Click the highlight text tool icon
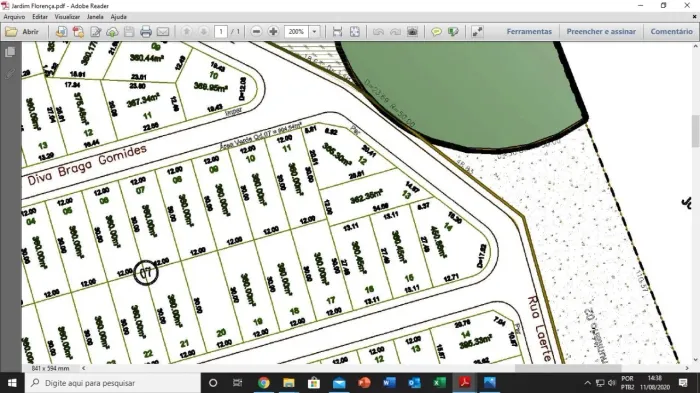The image size is (700, 393). click(x=453, y=32)
